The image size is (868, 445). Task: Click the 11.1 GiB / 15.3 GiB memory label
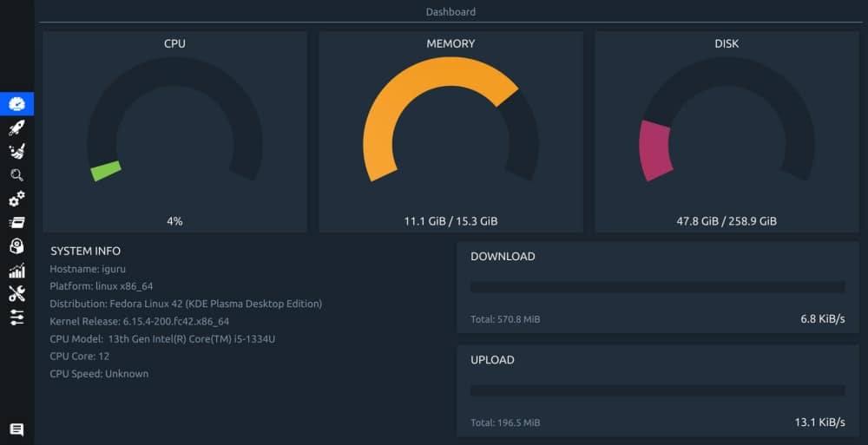point(450,221)
